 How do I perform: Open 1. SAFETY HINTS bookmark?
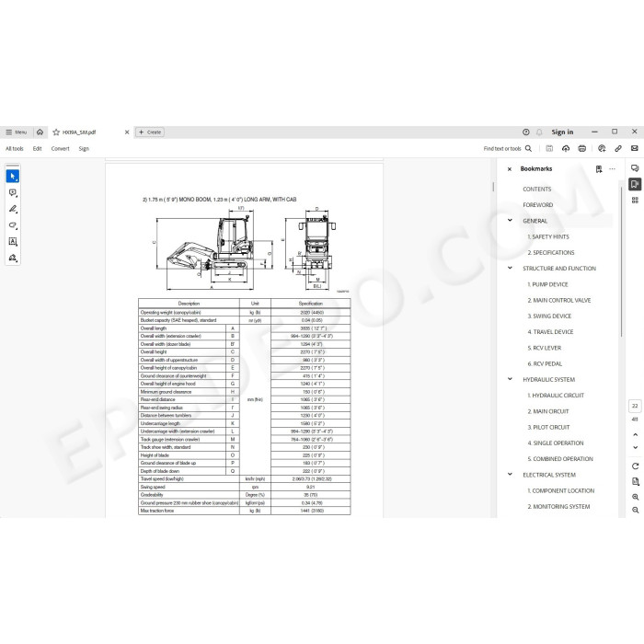[548, 237]
